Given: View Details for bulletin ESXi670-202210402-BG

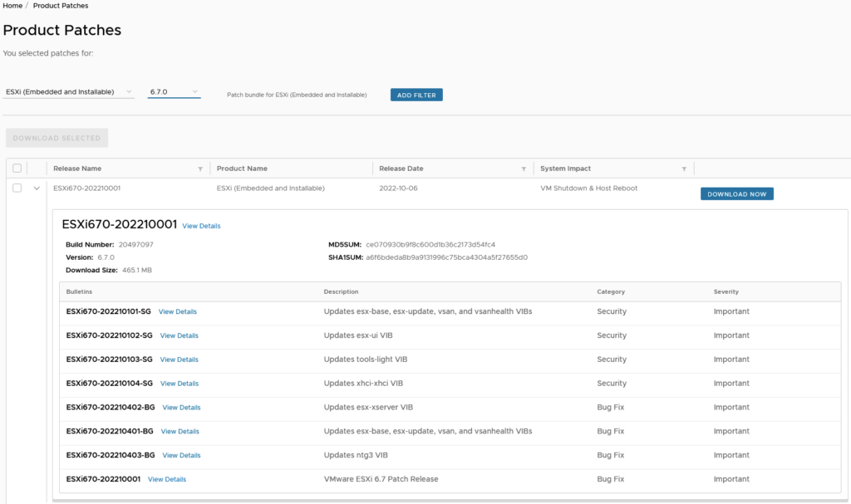Looking at the screenshot, I should pyautogui.click(x=181, y=407).
